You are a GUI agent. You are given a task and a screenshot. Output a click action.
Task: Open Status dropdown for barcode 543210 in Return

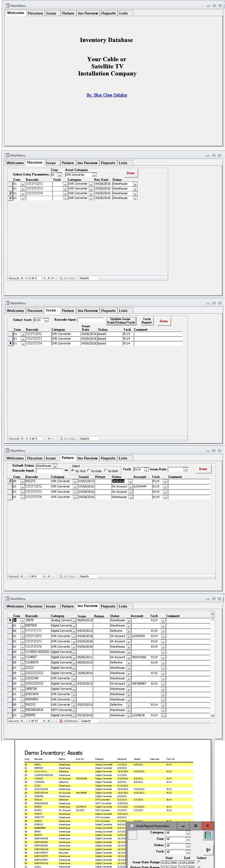(130, 481)
